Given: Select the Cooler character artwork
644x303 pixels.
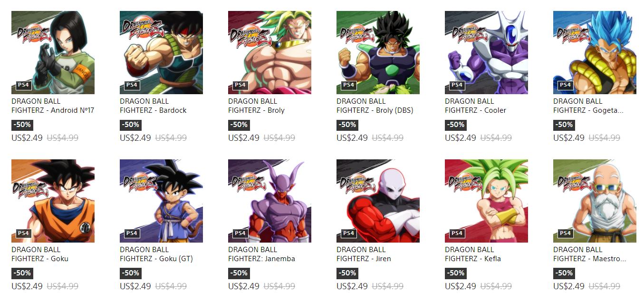Looking at the screenshot, I should pos(486,52).
